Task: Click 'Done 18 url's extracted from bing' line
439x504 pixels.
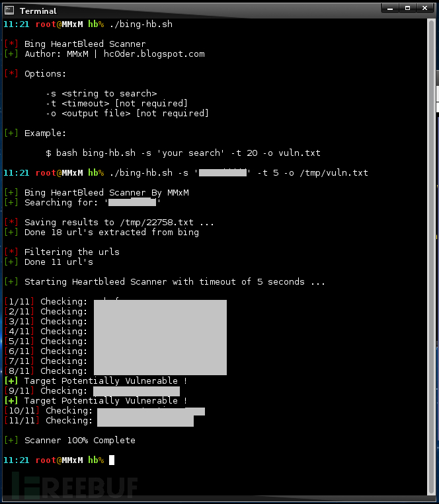Action: point(102,233)
